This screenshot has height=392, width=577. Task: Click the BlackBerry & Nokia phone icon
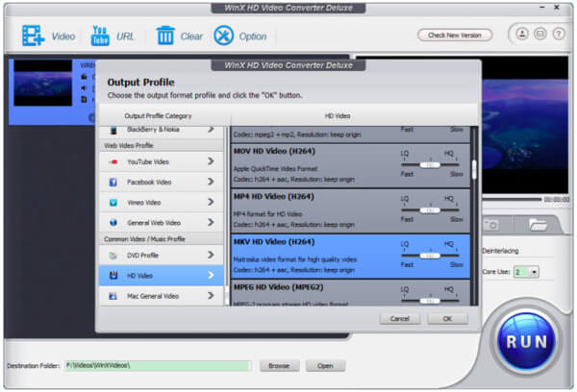[113, 130]
